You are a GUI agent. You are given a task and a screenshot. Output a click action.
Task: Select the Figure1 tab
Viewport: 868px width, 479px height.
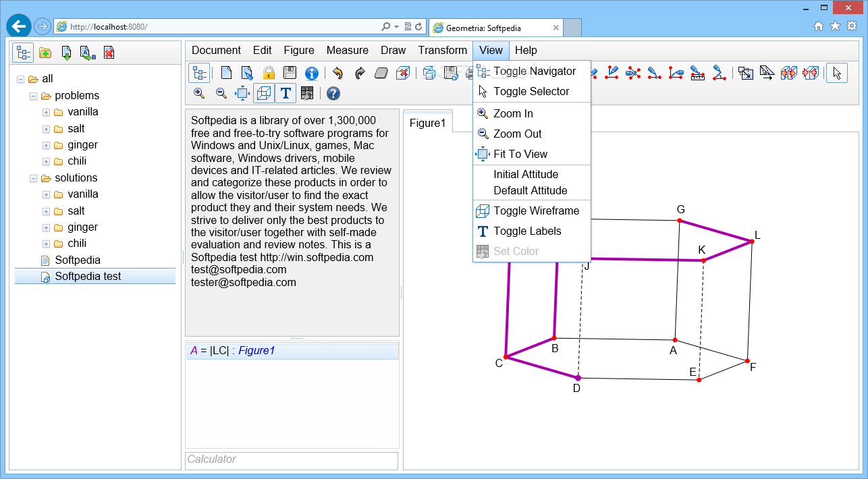tap(428, 123)
